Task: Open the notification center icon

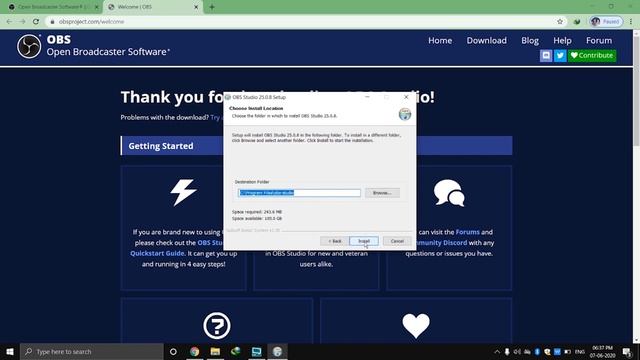Action: (627, 351)
